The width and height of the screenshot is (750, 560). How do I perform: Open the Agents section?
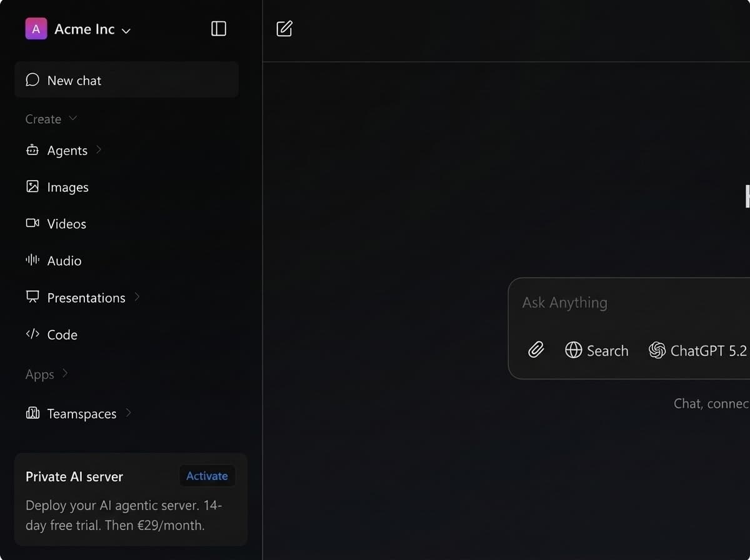[67, 150]
